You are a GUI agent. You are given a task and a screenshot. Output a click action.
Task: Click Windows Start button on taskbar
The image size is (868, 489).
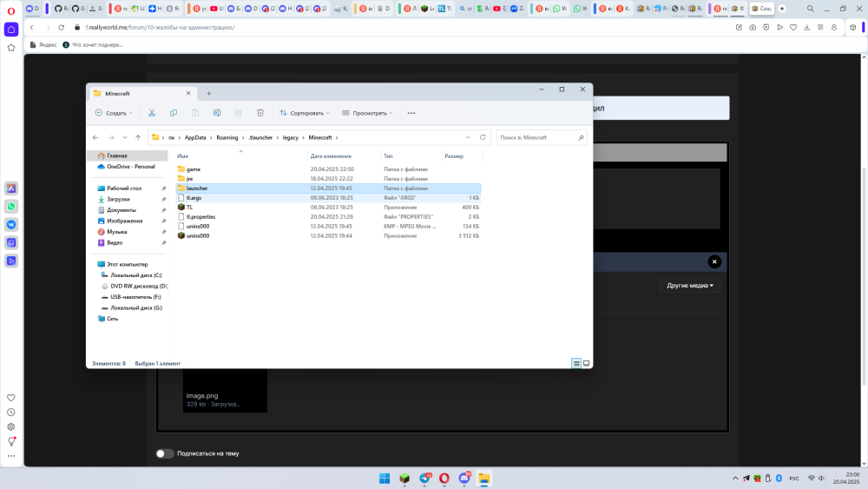385,479
